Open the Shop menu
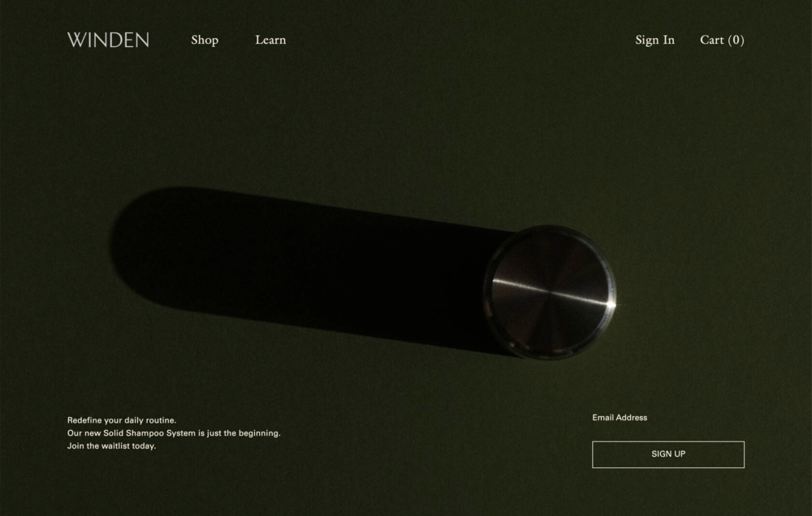Screen dimensions: 812x516 click(x=205, y=40)
